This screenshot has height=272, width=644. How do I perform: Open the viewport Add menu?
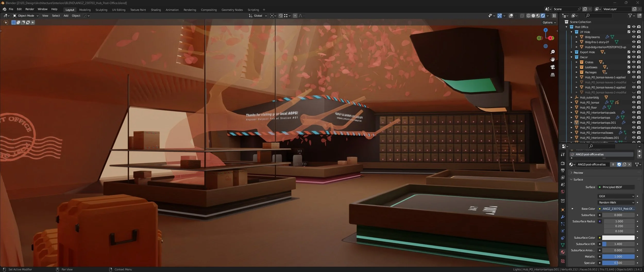(x=66, y=16)
